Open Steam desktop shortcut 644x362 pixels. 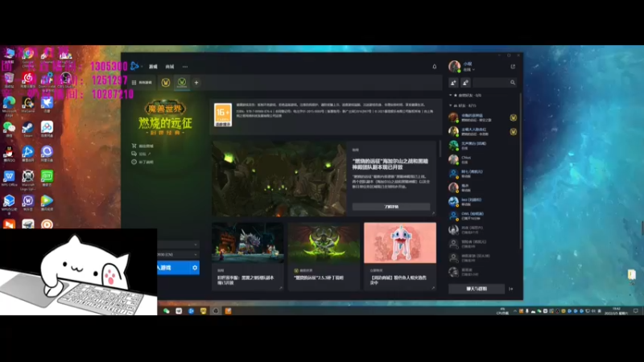(x=28, y=130)
